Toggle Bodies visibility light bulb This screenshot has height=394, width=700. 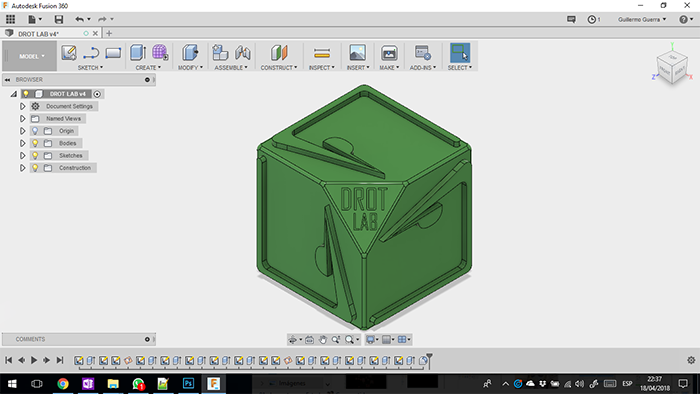click(x=35, y=143)
